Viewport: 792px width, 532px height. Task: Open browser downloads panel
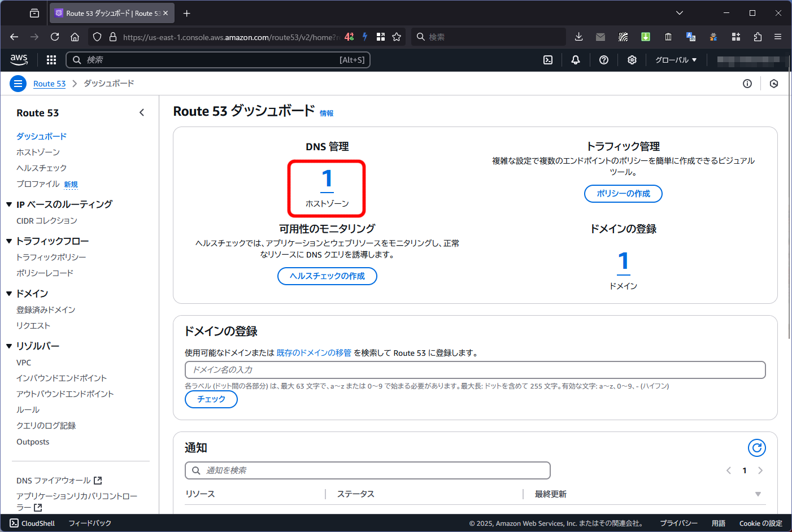(x=578, y=37)
